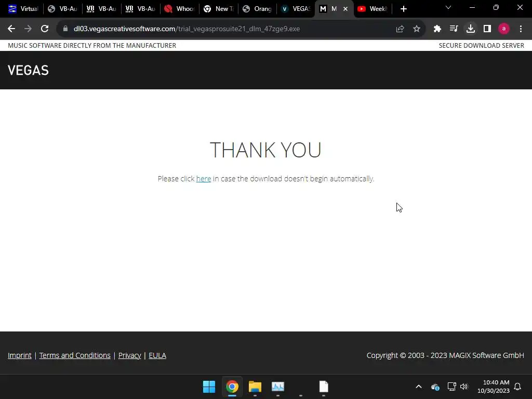Restore down the Chrome window
The height and width of the screenshot is (399, 532).
pos(496,7)
